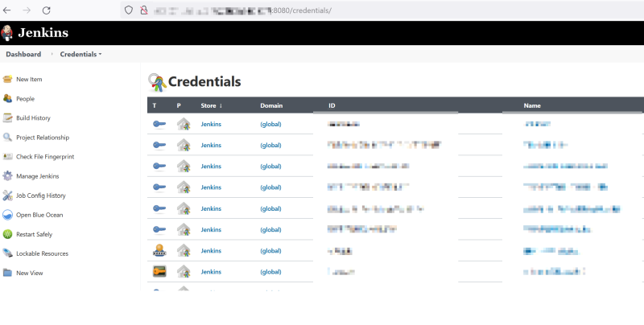644x325 pixels.
Task: Sort by the Name column header
Action: click(x=532, y=105)
